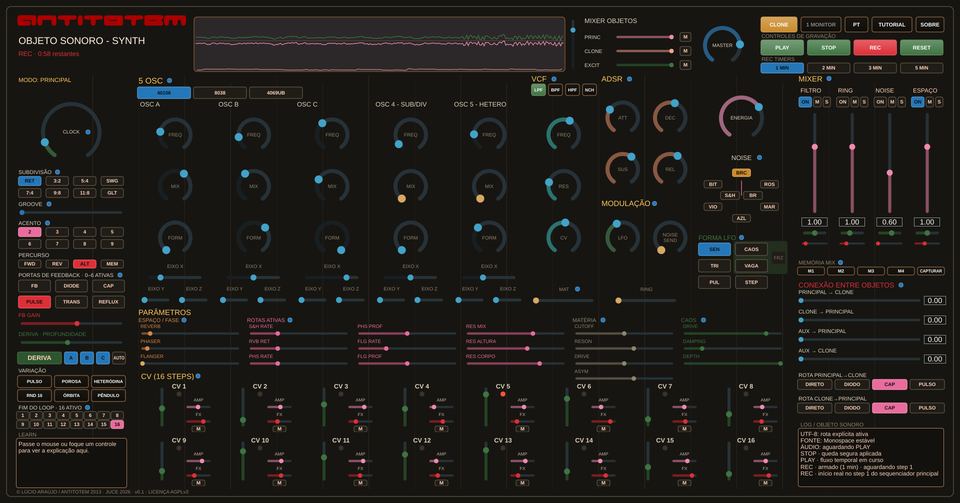Image resolution: width=960 pixels, height=503 pixels.
Task: Click the OSC 5 HETERO MIX knob
Action: coord(489,186)
